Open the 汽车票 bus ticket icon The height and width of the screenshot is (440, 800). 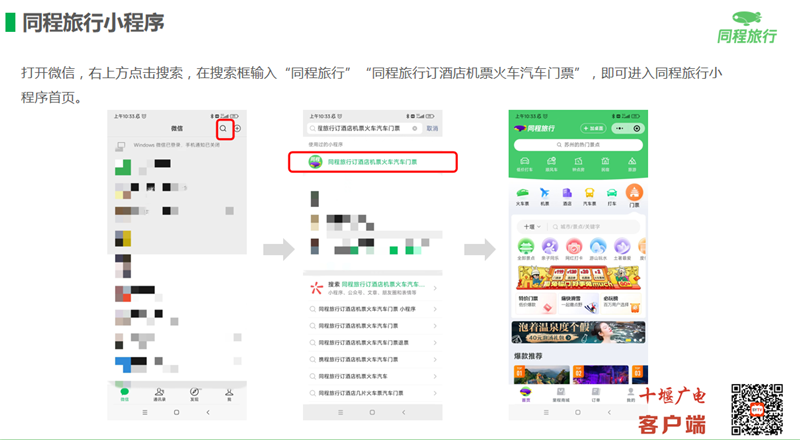pyautogui.click(x=589, y=196)
